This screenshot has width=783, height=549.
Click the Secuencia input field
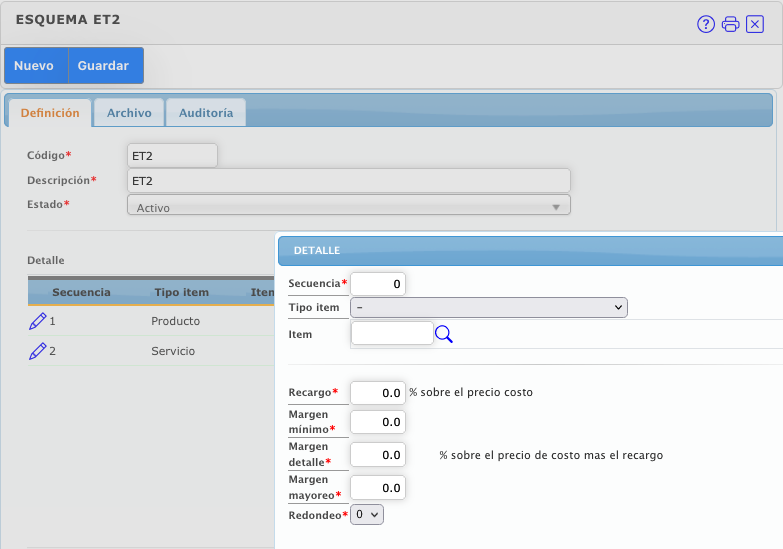tap(378, 284)
